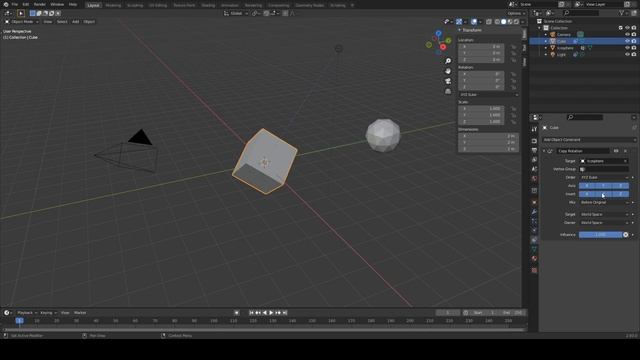Toggle X-ray mode icon in viewport header
The width and height of the screenshot is (640, 360).
[489, 22]
